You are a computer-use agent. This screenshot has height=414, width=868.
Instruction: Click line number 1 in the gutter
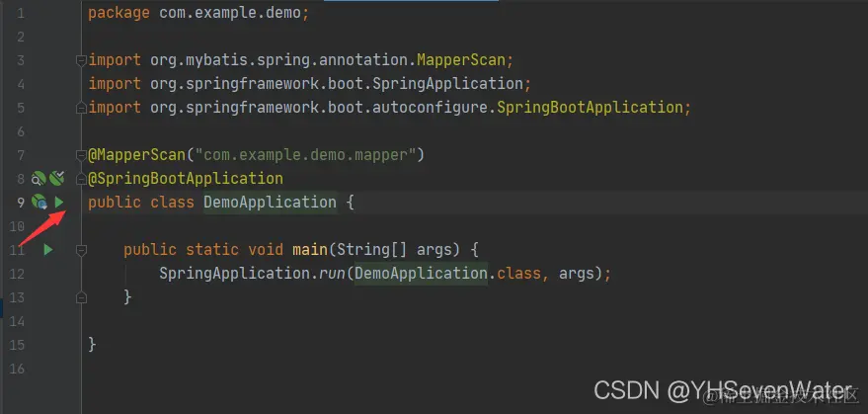click(21, 13)
